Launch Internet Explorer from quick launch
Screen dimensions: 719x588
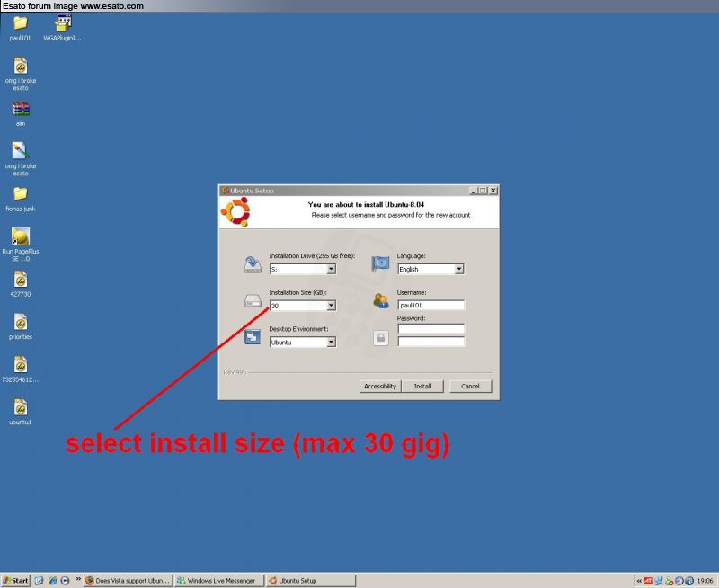tap(52, 581)
